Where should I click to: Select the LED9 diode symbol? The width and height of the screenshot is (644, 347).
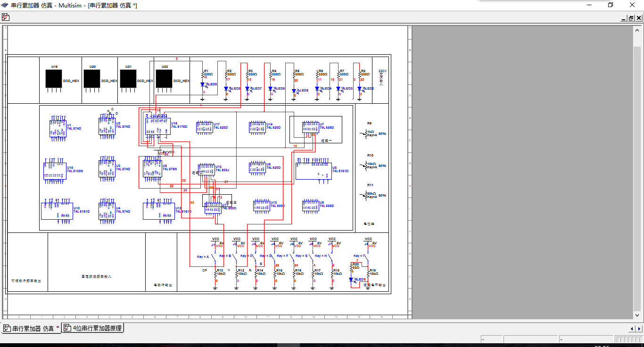tap(203, 85)
